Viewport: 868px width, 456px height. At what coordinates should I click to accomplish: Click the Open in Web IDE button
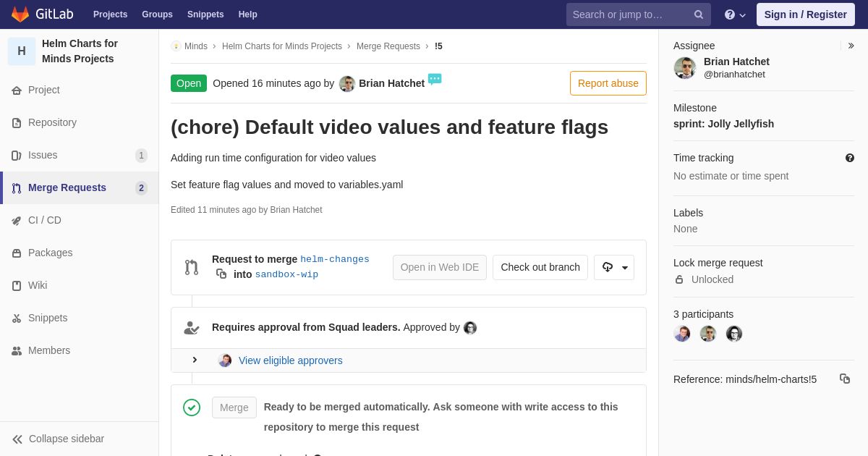(440, 267)
